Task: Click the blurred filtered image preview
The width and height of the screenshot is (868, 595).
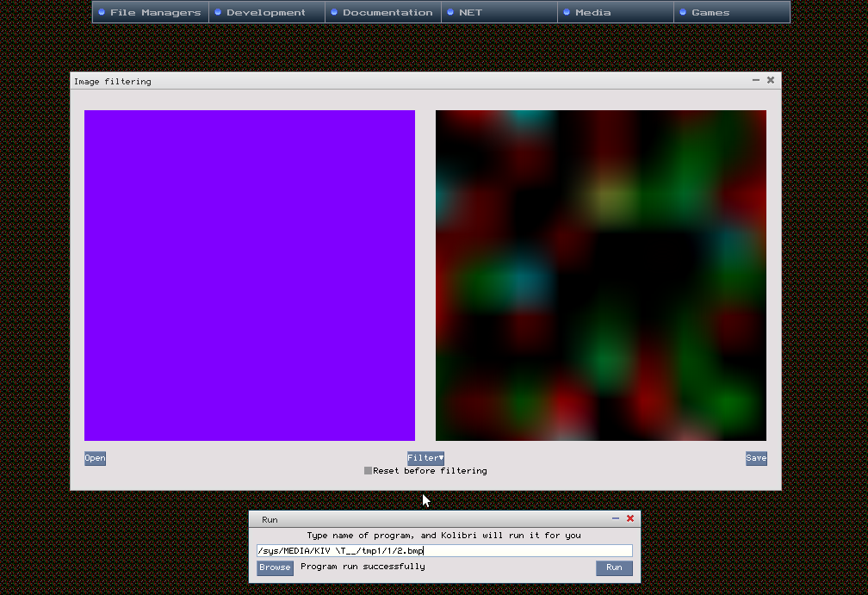Action: (601, 276)
